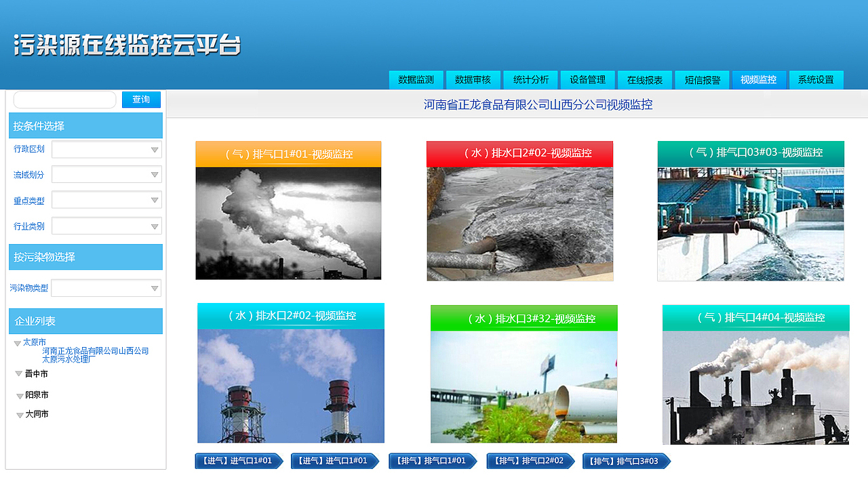This screenshot has width=868, height=488.
Task: Open the 系统设置 tab
Action: coord(816,79)
